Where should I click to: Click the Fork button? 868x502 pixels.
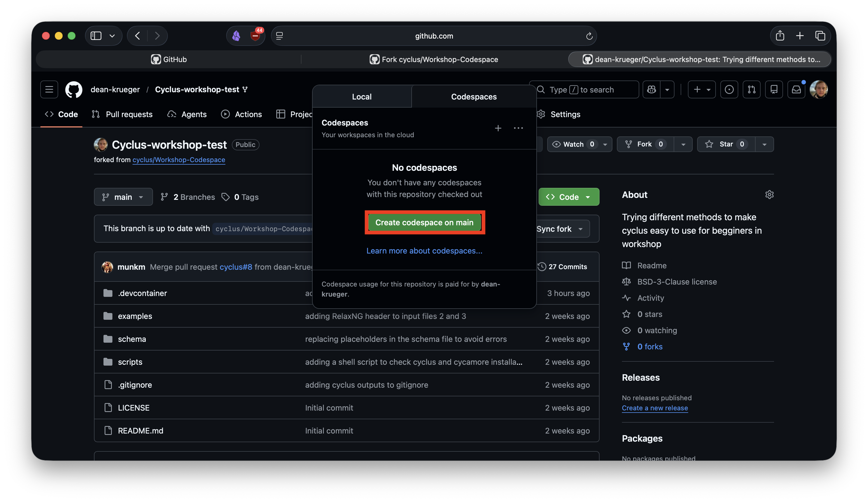click(x=645, y=144)
